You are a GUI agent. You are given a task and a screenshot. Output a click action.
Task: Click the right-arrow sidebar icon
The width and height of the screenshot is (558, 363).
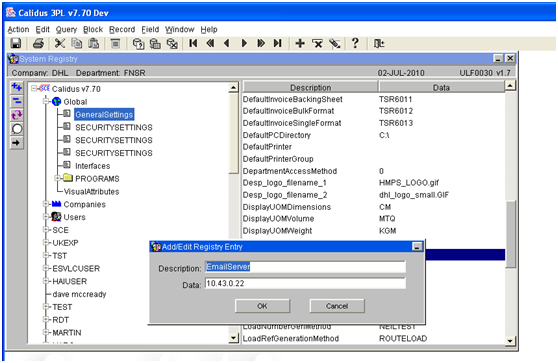coord(17,143)
